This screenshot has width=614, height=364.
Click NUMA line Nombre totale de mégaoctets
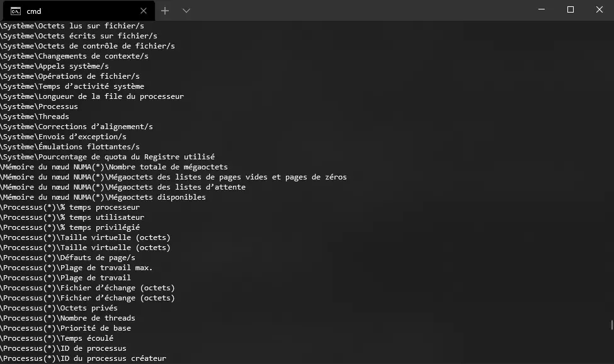click(114, 167)
